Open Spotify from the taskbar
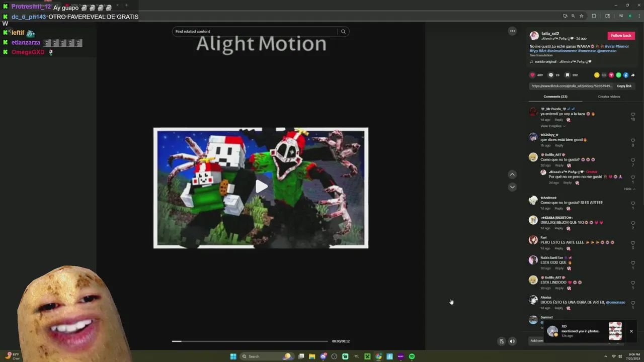Image resolution: width=644 pixels, height=362 pixels. 412,356
